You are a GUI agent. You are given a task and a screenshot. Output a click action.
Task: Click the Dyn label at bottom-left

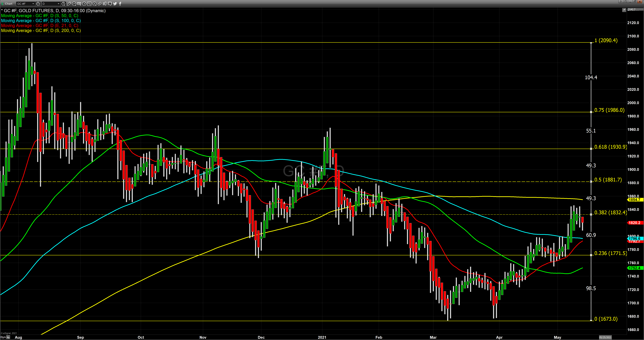pos(3,337)
